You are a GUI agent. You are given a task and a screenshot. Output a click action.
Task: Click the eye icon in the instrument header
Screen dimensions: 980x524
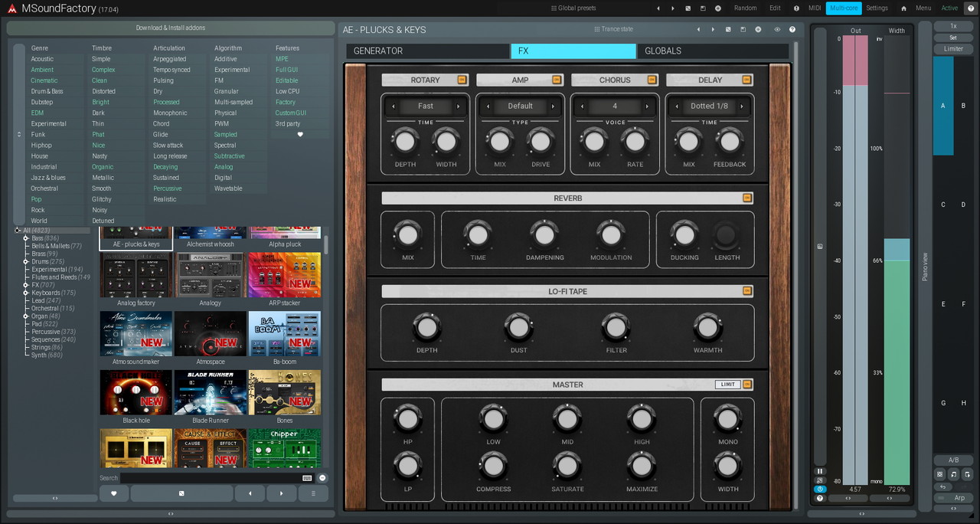[x=777, y=30]
